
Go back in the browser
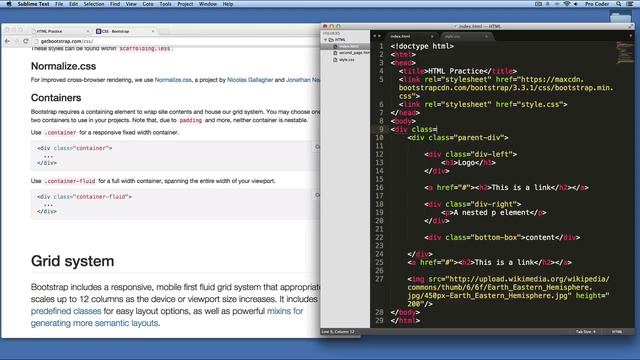coord(7,41)
